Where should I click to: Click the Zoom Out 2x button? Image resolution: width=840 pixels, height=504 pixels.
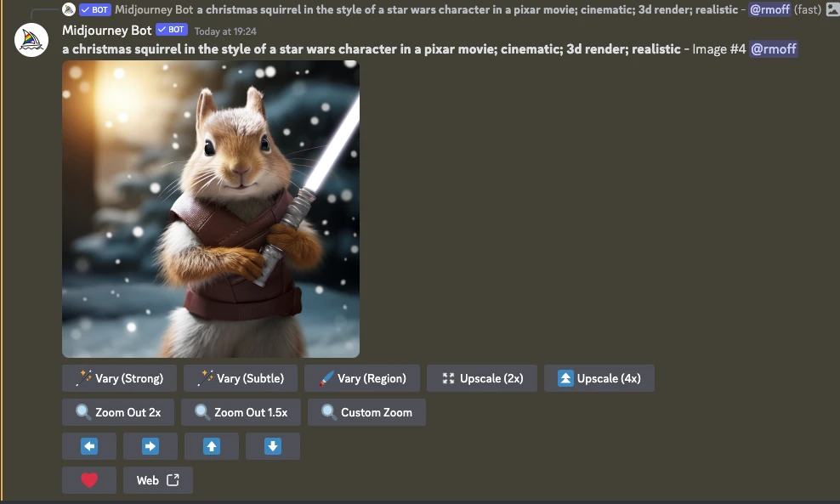pyautogui.click(x=118, y=412)
